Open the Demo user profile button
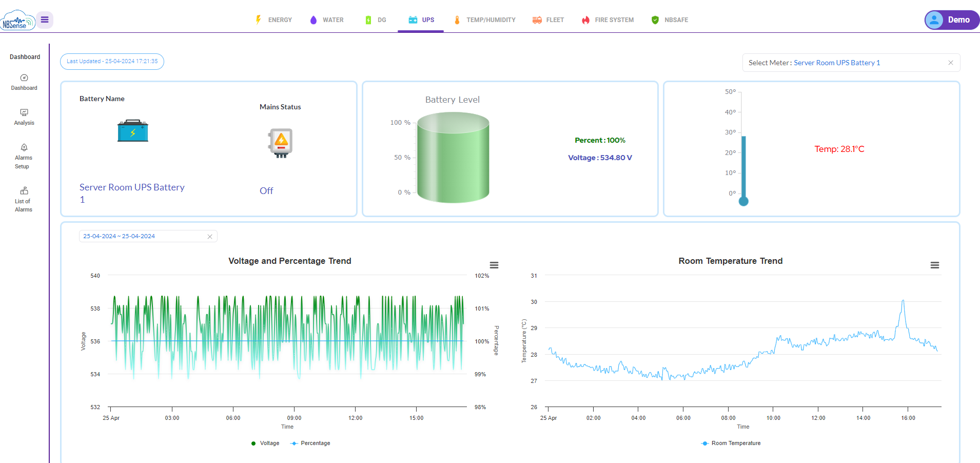Screen dimensions: 980x463 tap(952, 20)
